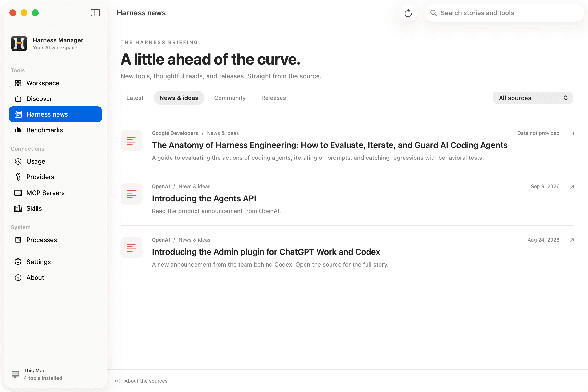This screenshot has width=588, height=392.
Task: Open Workspace from the sidebar
Action: point(55,83)
